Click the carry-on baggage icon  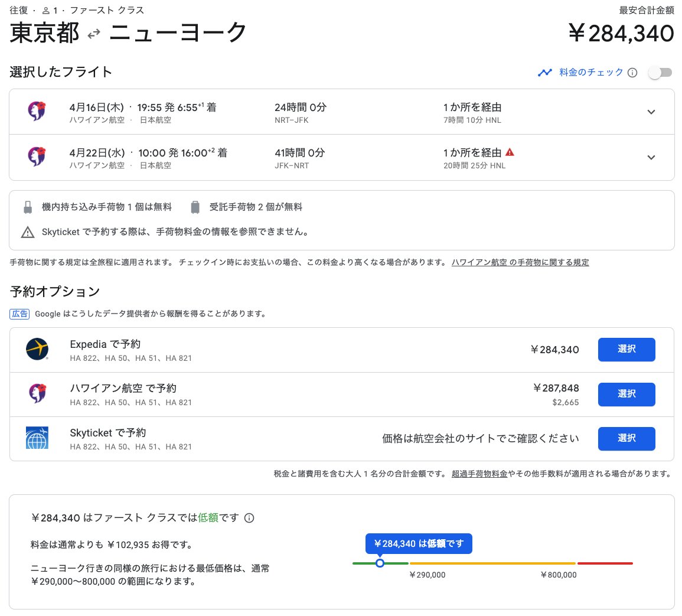28,207
